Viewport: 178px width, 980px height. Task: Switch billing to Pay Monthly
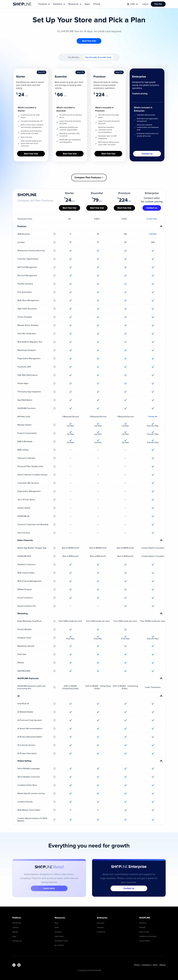[x=74, y=57]
